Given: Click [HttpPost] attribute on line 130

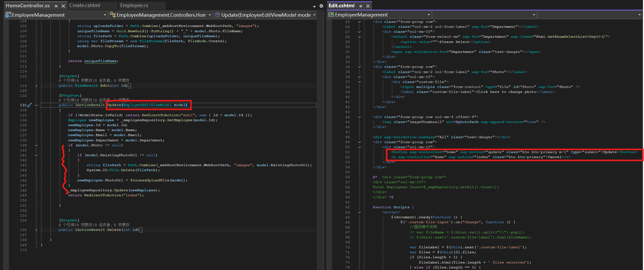Looking at the screenshot, I should click(70, 95).
